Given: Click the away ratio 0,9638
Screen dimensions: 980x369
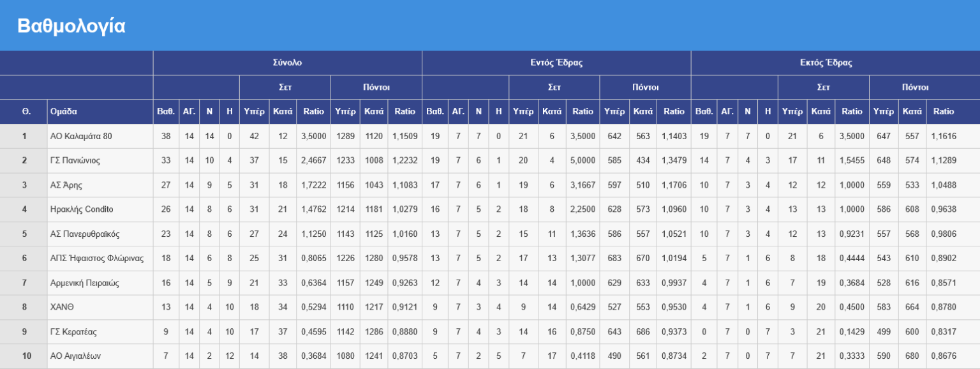Looking at the screenshot, I should coord(944,209).
